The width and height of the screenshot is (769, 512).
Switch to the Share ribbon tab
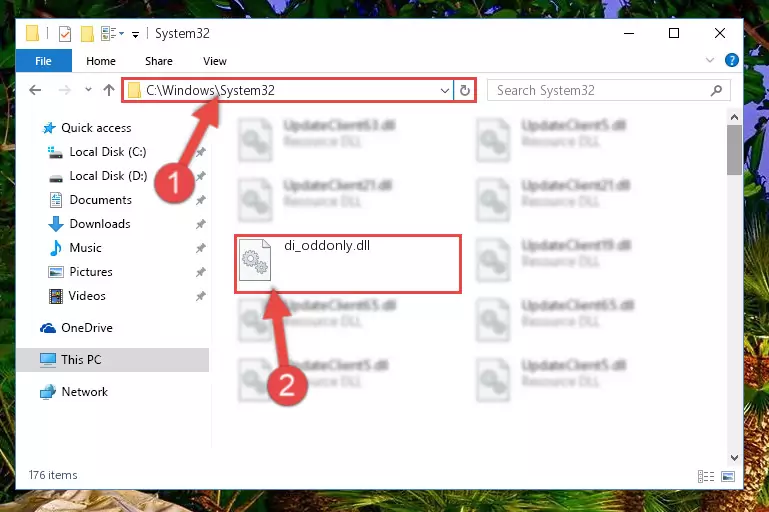pyautogui.click(x=158, y=61)
